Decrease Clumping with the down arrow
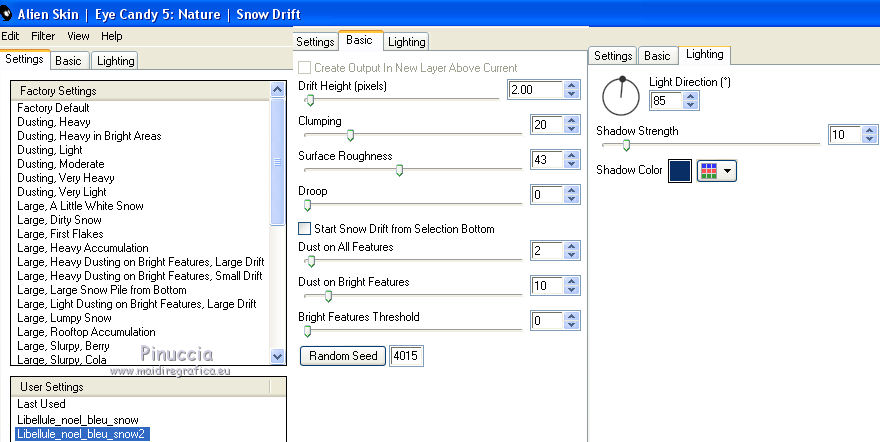Screen dimensions: 880x442 [571, 128]
